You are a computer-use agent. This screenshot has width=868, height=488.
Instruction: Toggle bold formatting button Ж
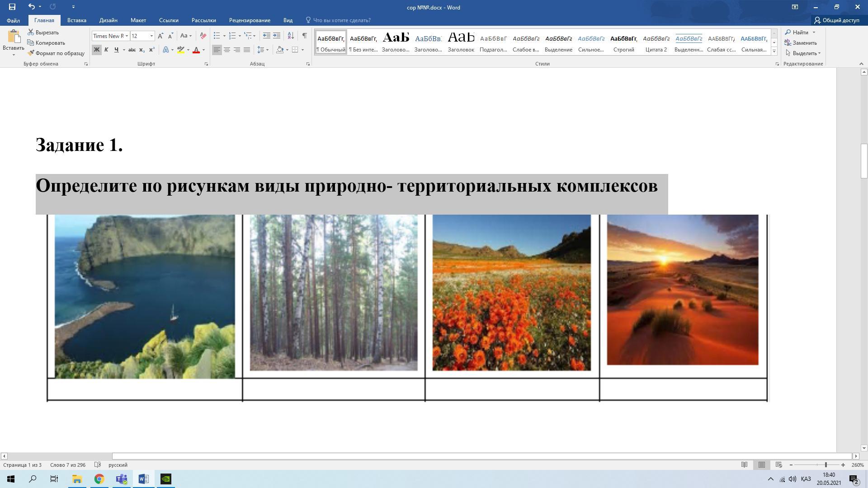[x=96, y=50]
